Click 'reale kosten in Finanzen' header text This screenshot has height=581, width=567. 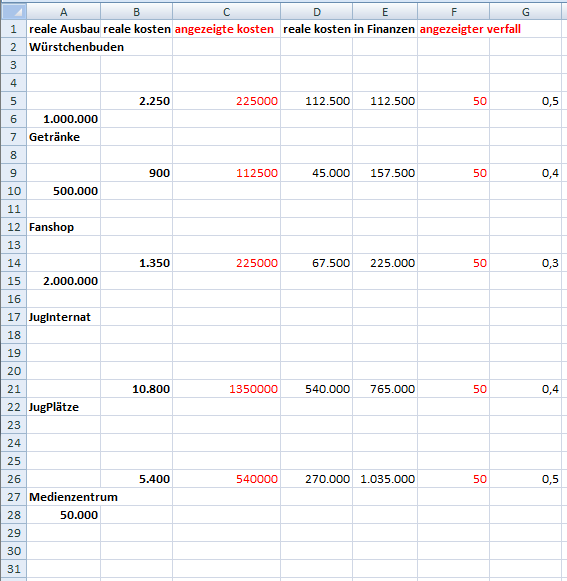[349, 29]
